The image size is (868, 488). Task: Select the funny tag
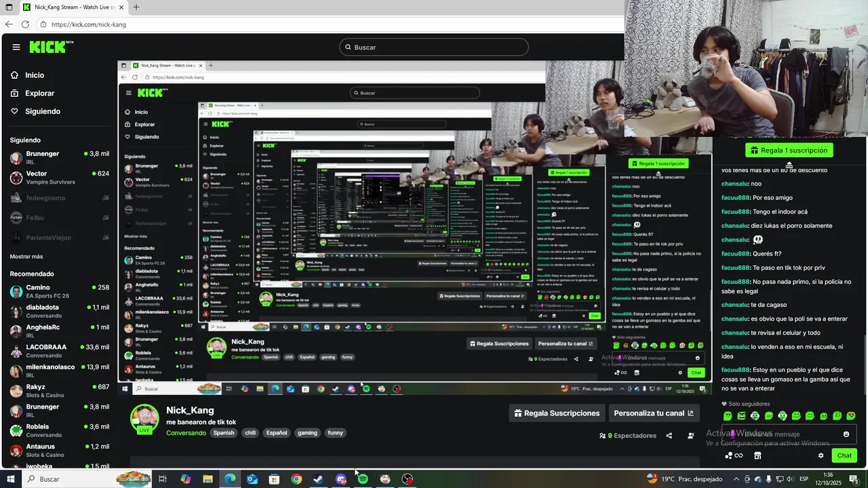point(335,433)
